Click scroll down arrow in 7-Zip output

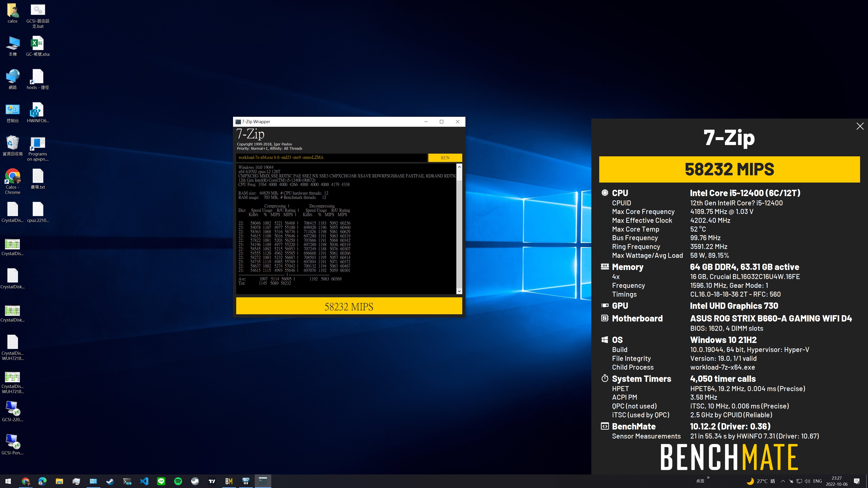click(459, 291)
